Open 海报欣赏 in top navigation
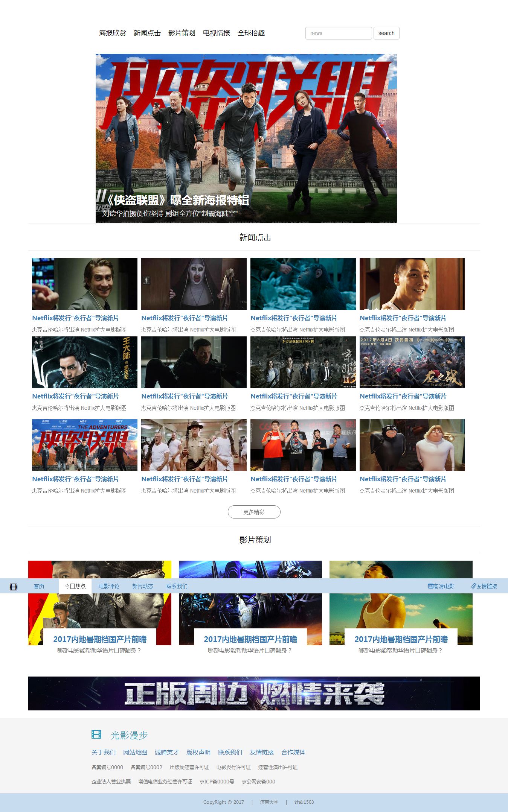 point(113,33)
